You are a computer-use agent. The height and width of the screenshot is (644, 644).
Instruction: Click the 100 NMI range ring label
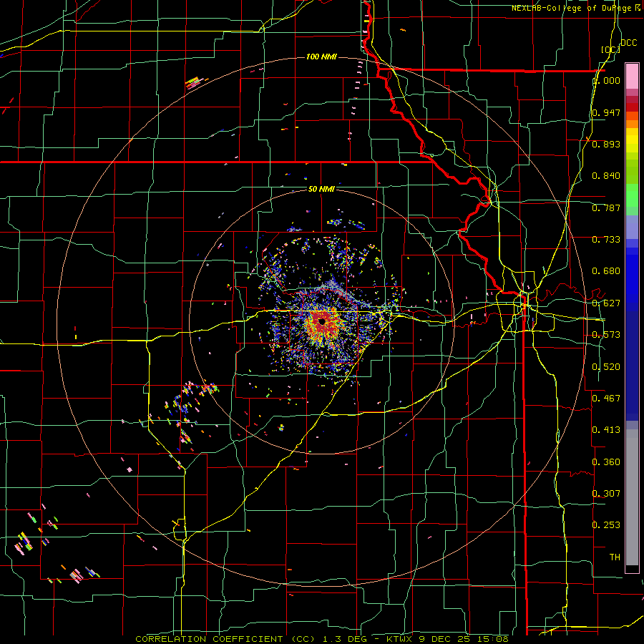coord(321,57)
